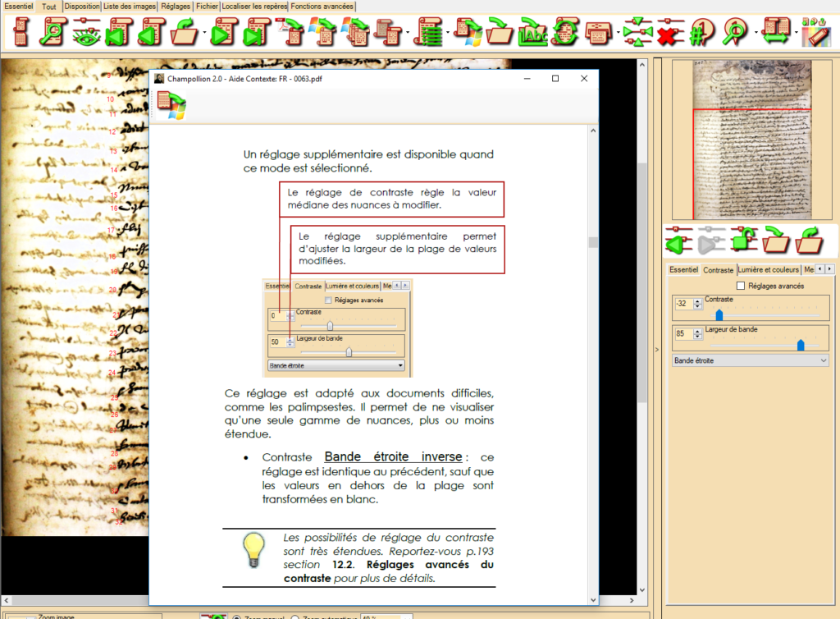840x619 pixels.
Task: Jump to the last page scroll icon
Action: tap(256, 32)
